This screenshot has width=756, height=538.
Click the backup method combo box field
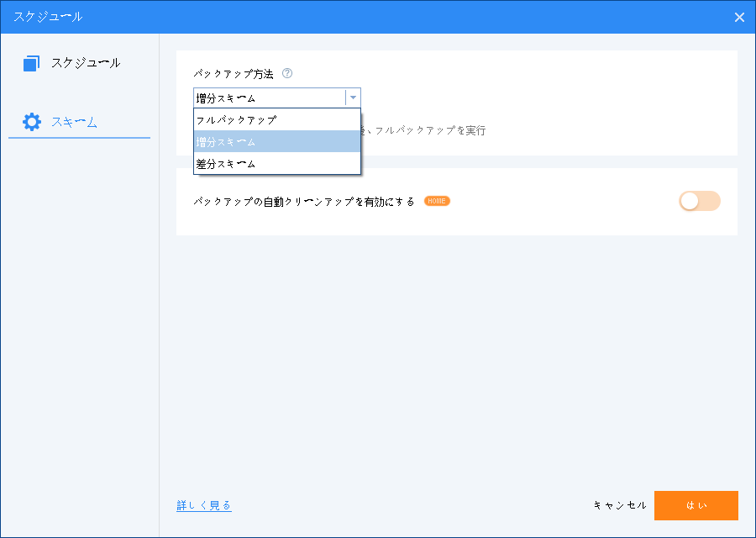(x=269, y=98)
